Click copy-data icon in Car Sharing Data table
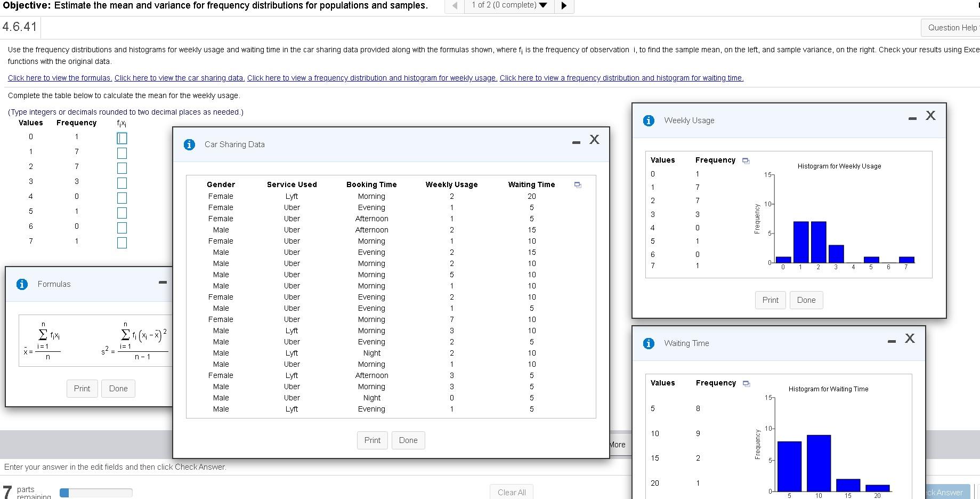The image size is (980, 499). (x=577, y=184)
